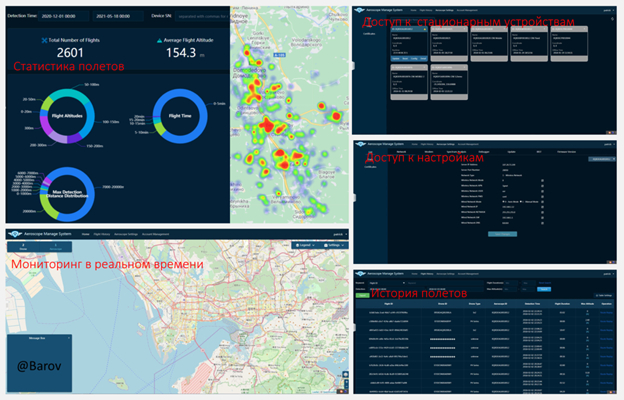The image size is (624, 400).
Task: Click the Total Number of Flights drone icon
Action: pyautogui.click(x=44, y=39)
